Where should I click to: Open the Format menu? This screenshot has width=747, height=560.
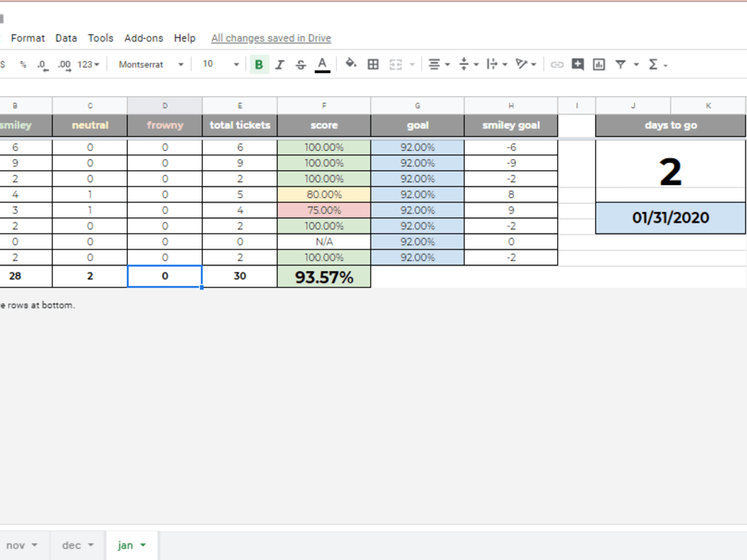[28, 38]
